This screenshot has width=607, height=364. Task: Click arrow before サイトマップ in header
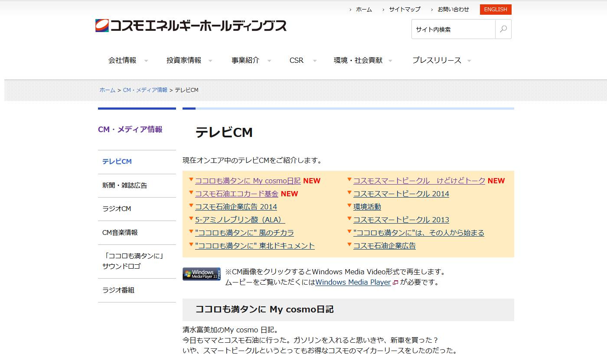(x=383, y=10)
